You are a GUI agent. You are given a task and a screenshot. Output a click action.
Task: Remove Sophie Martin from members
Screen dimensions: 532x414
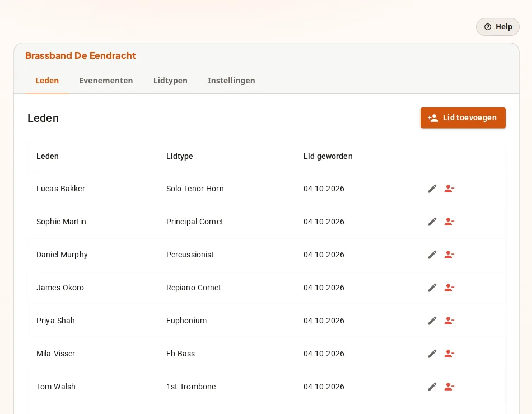pos(449,222)
